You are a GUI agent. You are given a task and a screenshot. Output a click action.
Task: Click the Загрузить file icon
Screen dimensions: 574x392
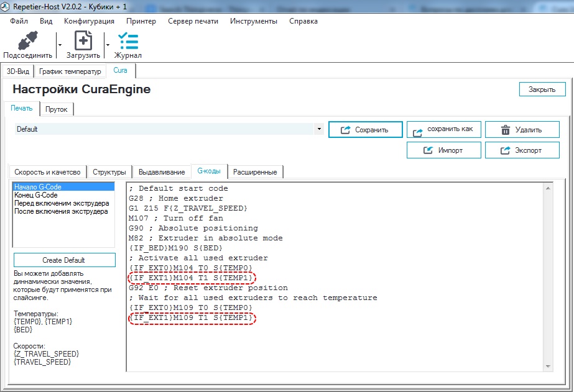click(x=83, y=41)
